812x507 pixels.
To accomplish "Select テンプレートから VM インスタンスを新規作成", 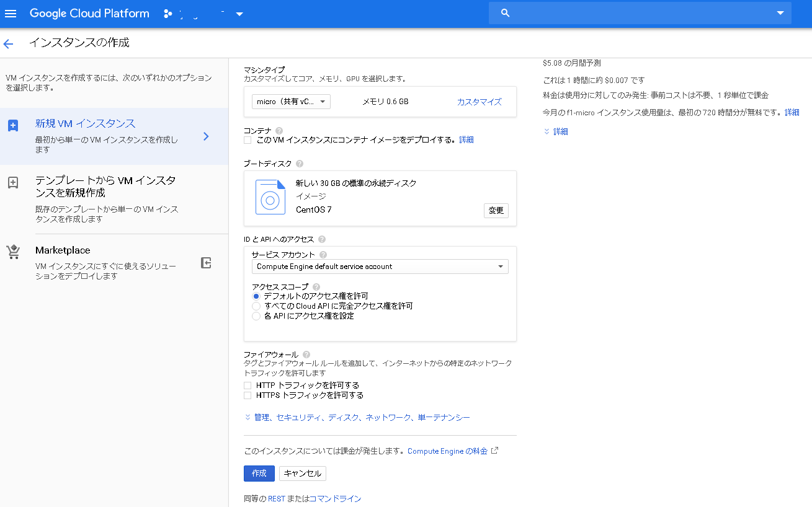I will click(114, 199).
